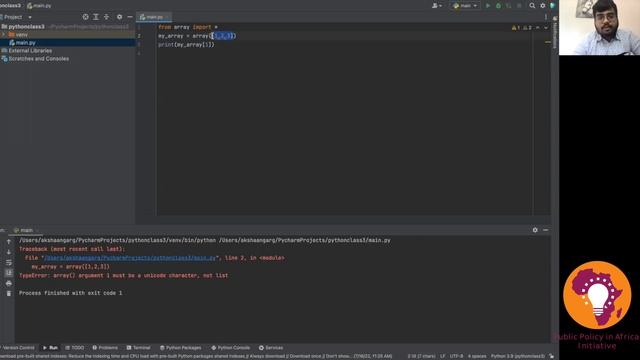Hide the Project tool window

click(x=130, y=17)
